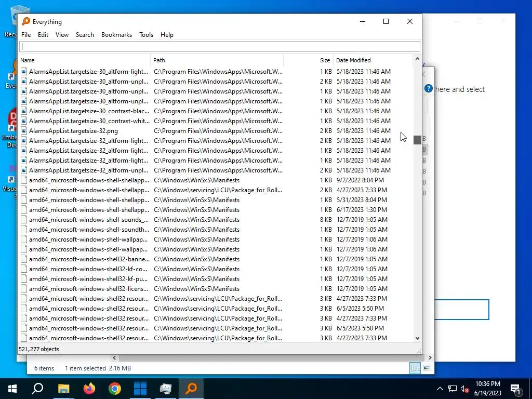The width and height of the screenshot is (532, 399).
Task: Open the taskbar clock showing 10:36 PM
Action: click(487, 389)
